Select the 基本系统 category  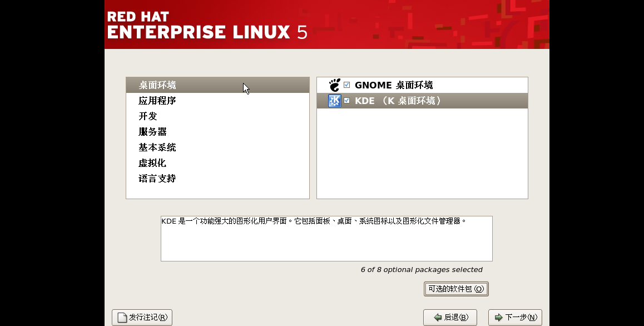[x=157, y=147]
